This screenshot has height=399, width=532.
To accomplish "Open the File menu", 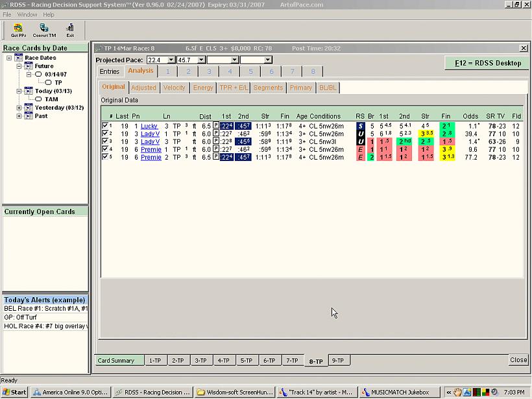I will coord(6,14).
